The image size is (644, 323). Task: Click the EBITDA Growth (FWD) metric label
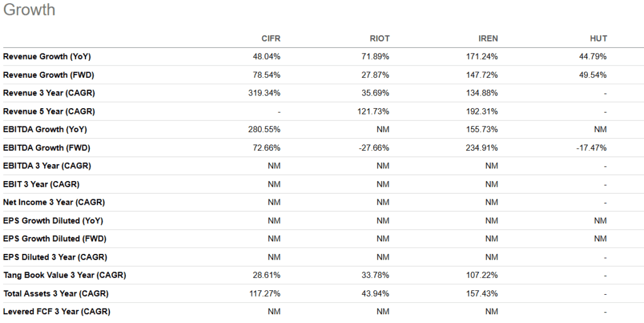point(47,148)
